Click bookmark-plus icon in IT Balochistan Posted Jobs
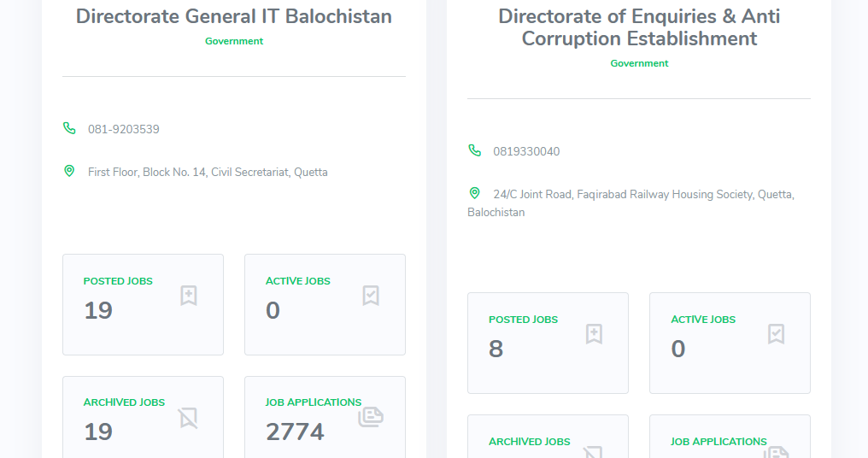The width and height of the screenshot is (868, 458). point(189,296)
